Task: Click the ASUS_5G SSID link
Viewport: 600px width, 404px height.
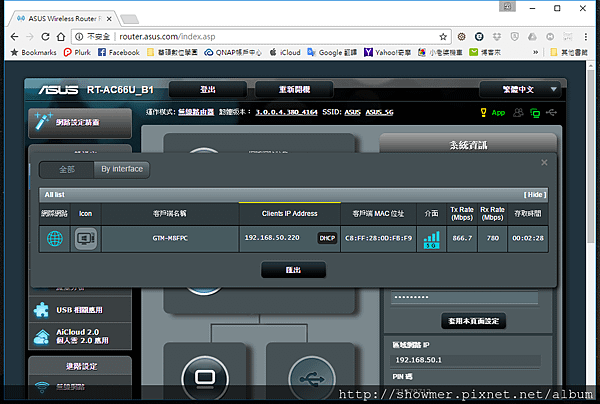Action: [x=379, y=112]
